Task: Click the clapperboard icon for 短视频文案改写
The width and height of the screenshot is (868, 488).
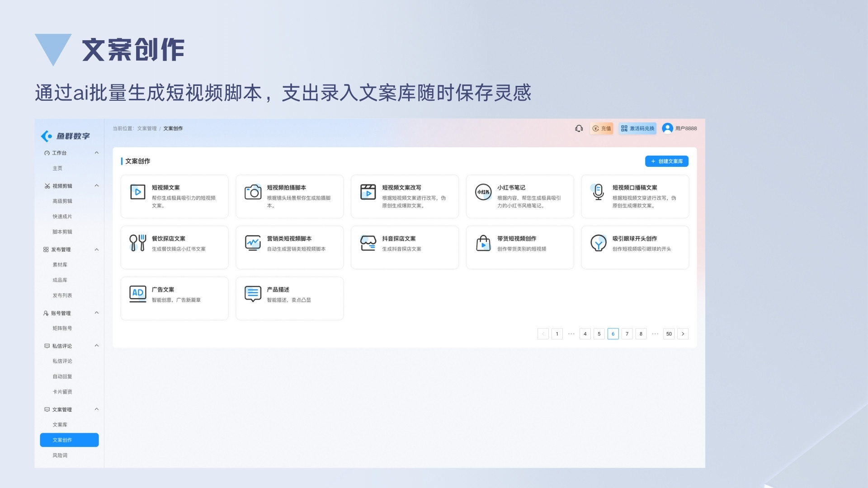Action: pos(368,192)
